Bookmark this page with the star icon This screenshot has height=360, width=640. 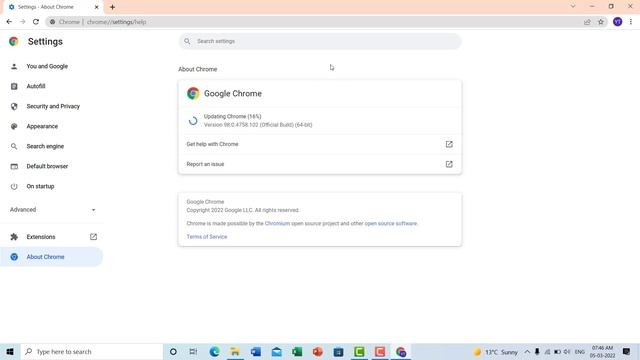tap(601, 22)
